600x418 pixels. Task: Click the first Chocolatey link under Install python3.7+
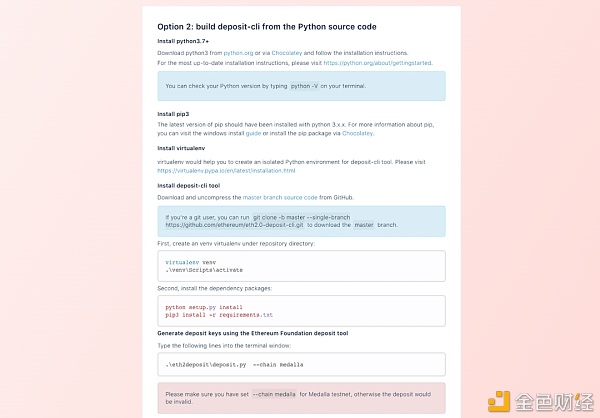[x=287, y=53]
